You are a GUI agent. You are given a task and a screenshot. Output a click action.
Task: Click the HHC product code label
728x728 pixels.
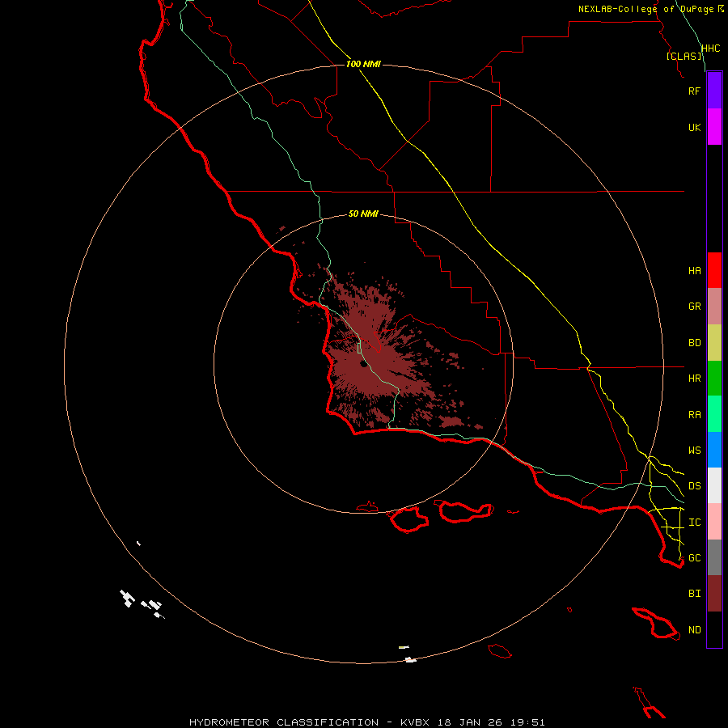click(710, 49)
